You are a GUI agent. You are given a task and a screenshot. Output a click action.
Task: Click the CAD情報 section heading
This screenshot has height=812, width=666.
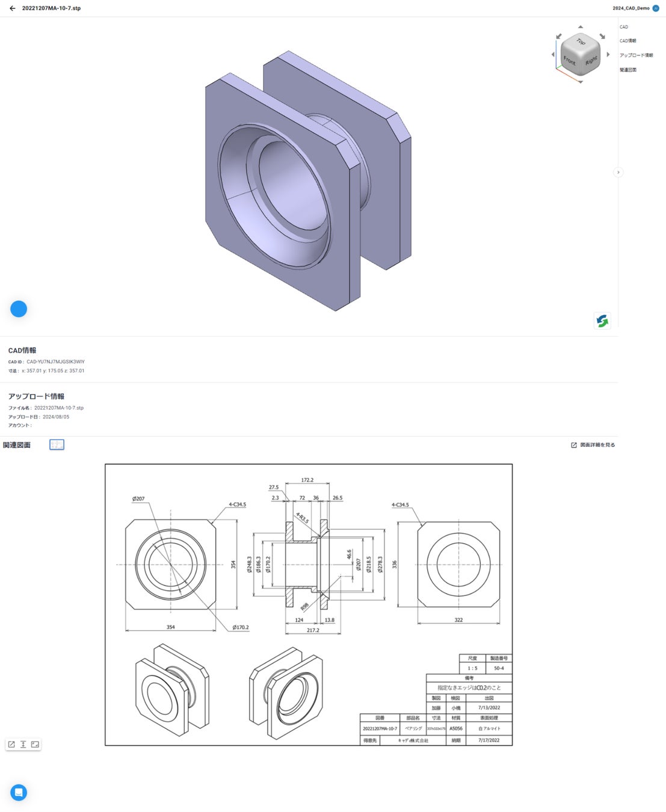click(x=22, y=351)
